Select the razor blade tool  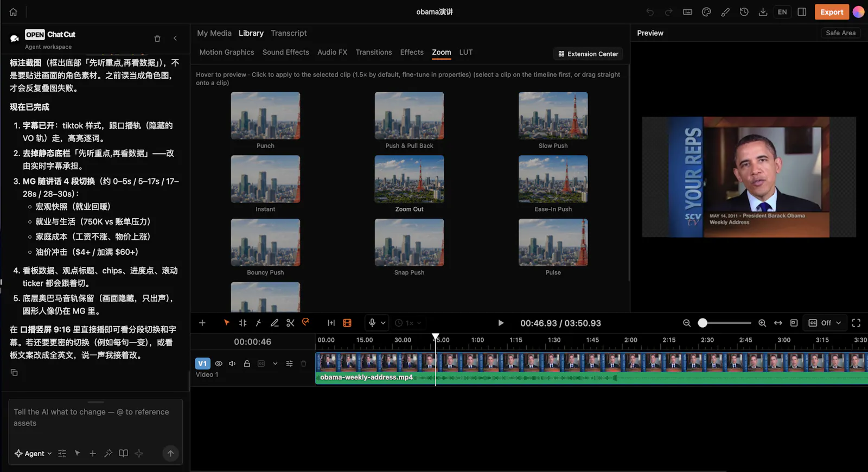(x=259, y=323)
